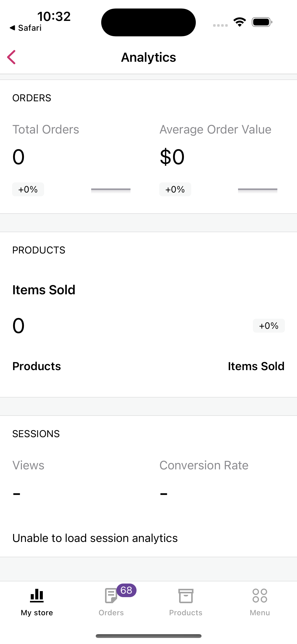
Task: Tap the Total Orders sparkline chart
Action: click(x=111, y=189)
